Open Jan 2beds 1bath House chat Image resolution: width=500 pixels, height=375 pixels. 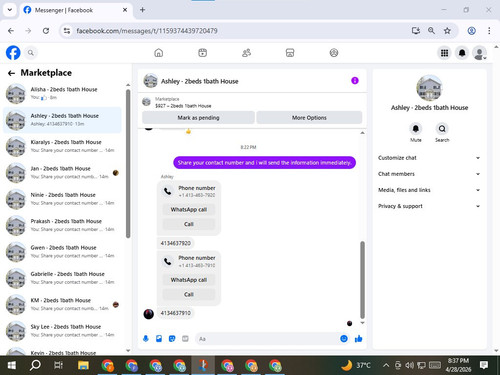click(62, 173)
